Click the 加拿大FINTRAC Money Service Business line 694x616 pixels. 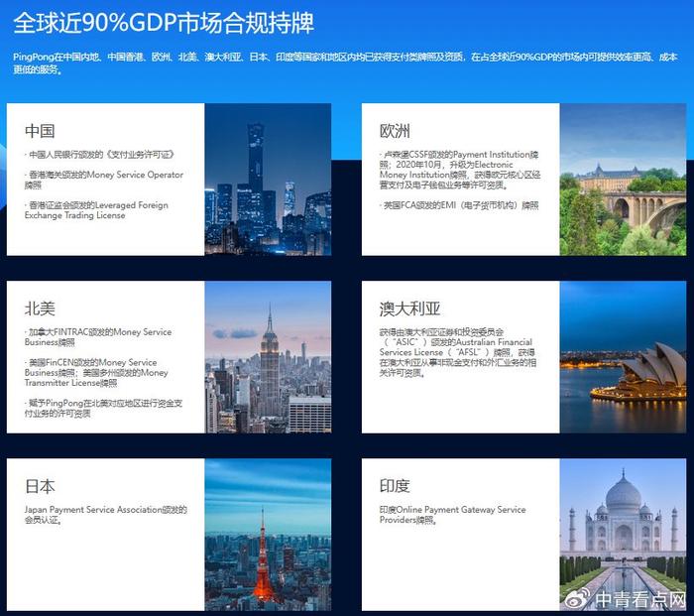98,337
